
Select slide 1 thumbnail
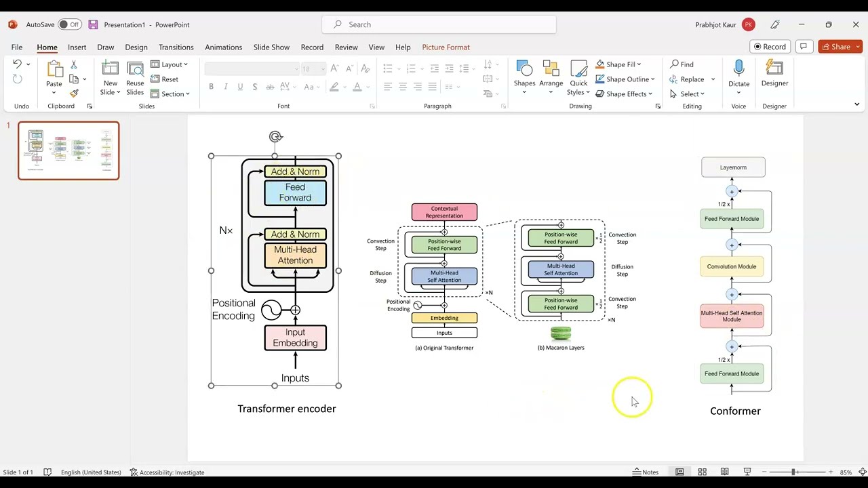point(68,150)
